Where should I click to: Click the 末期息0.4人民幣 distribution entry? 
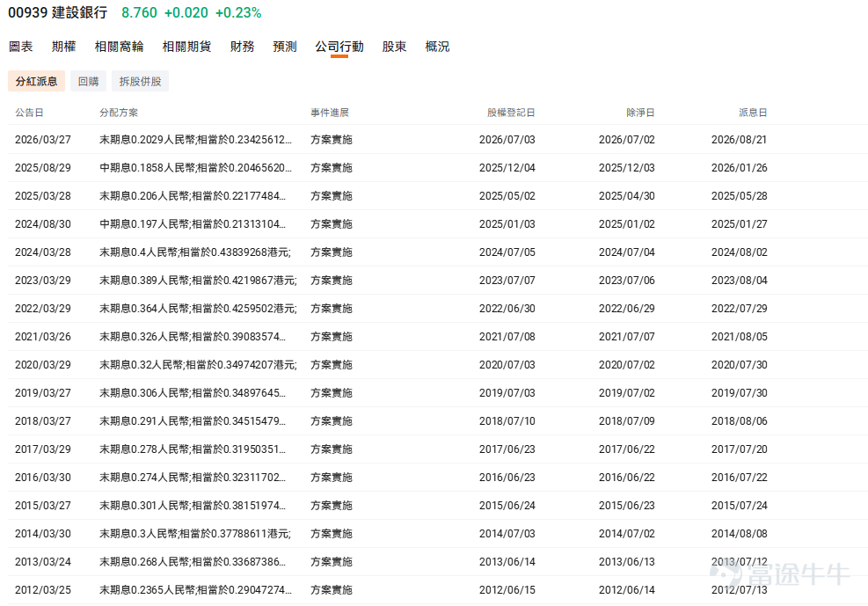tap(195, 252)
